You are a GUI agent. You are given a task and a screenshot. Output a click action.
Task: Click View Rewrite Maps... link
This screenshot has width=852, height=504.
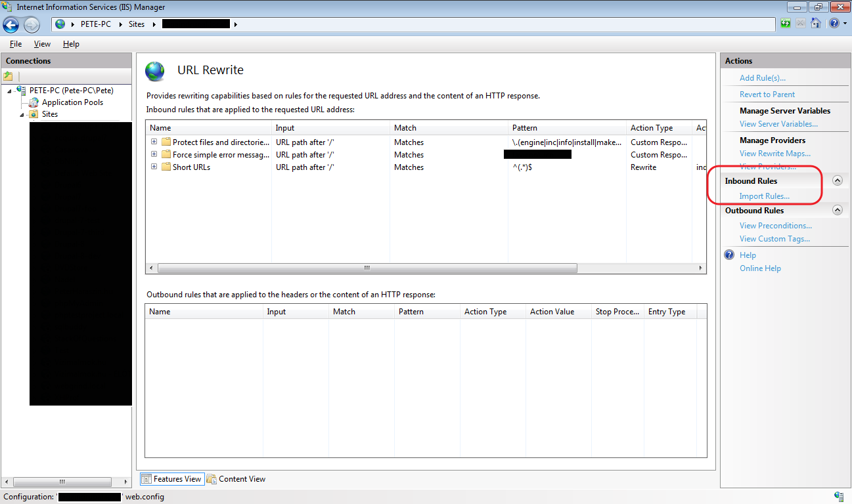point(774,154)
